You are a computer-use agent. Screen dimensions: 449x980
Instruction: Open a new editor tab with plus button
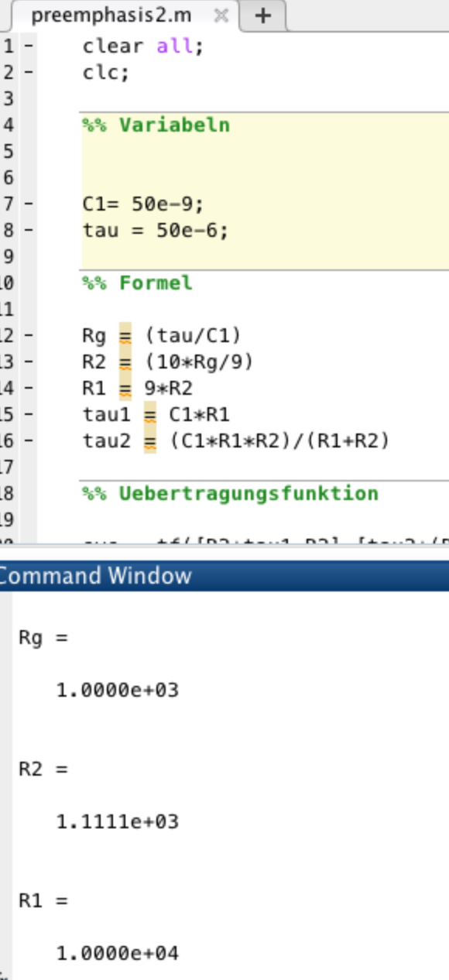(263, 15)
